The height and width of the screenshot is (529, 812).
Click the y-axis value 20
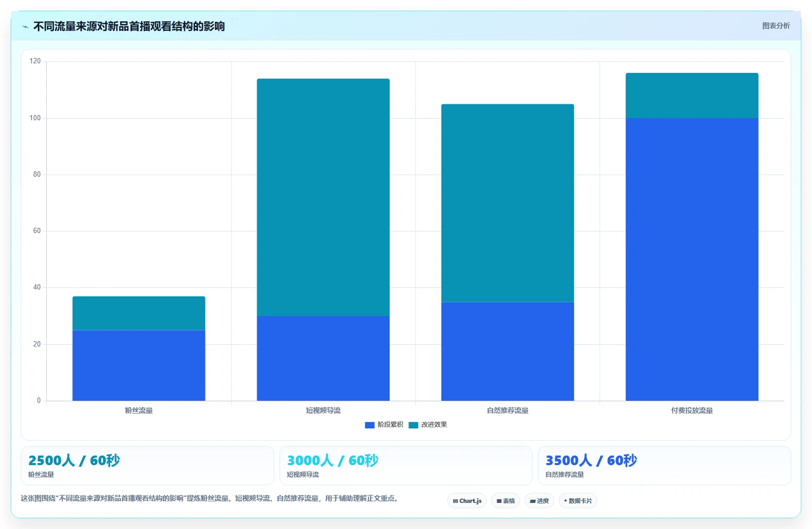[x=37, y=344]
